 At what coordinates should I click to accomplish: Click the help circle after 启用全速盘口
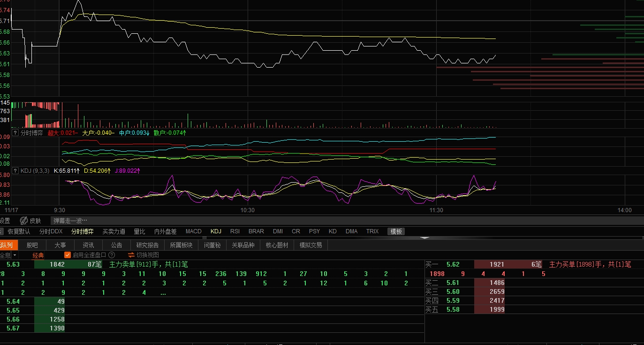(112, 255)
